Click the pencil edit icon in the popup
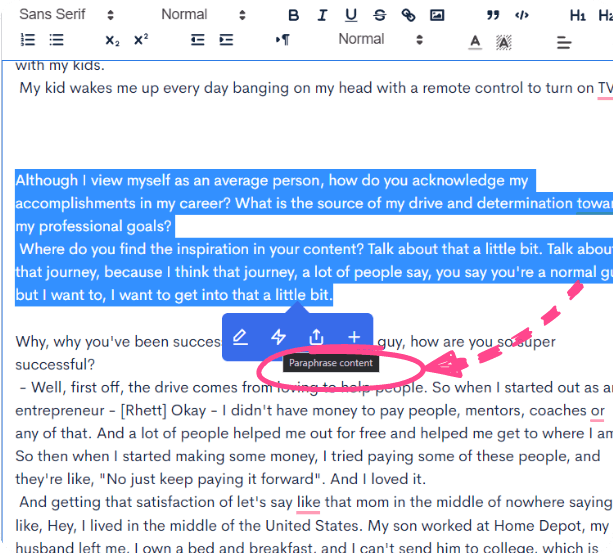Screen dimensions: 613x553 [240, 337]
